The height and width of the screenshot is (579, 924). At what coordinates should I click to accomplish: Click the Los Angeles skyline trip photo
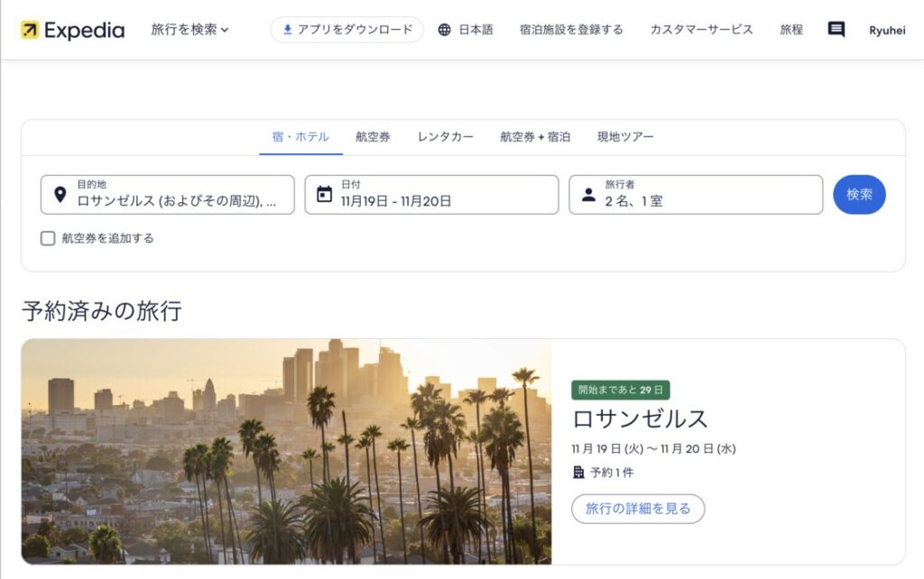tap(286, 451)
